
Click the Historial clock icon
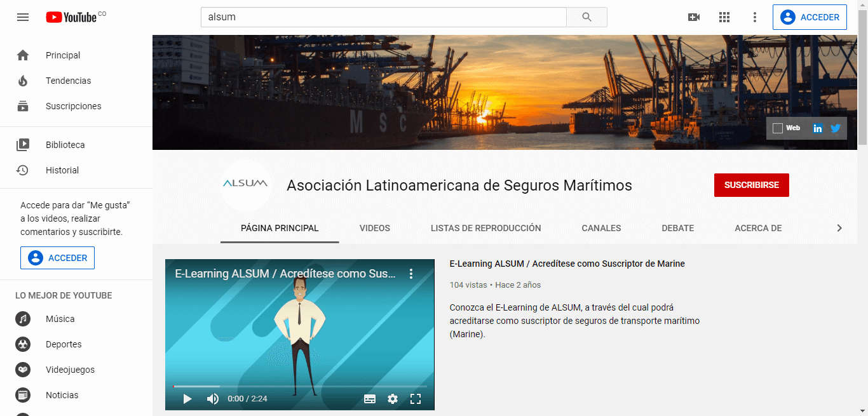[23, 170]
